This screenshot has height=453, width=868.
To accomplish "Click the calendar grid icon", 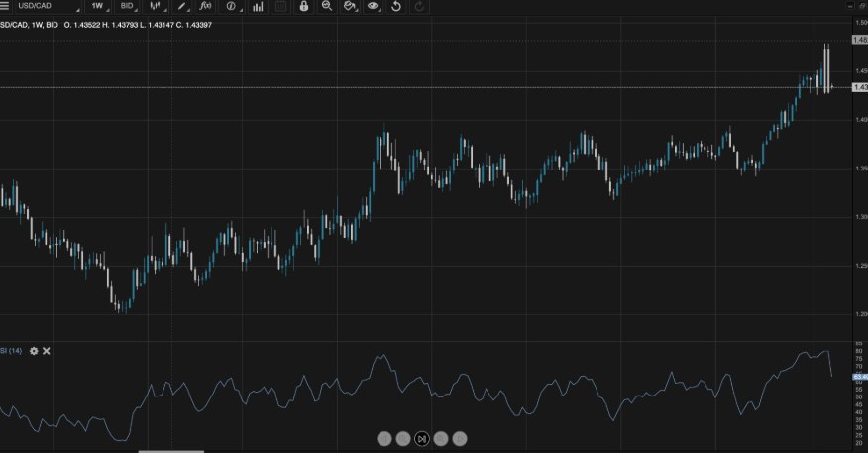I will click(x=280, y=6).
